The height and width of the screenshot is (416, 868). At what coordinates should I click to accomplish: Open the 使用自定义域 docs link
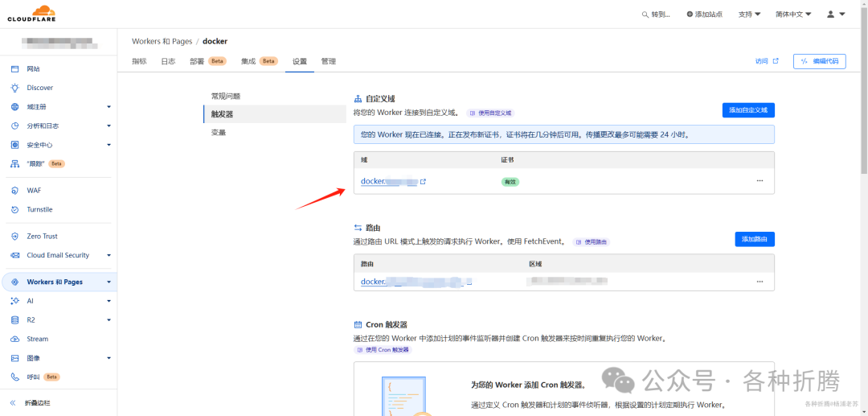(490, 113)
